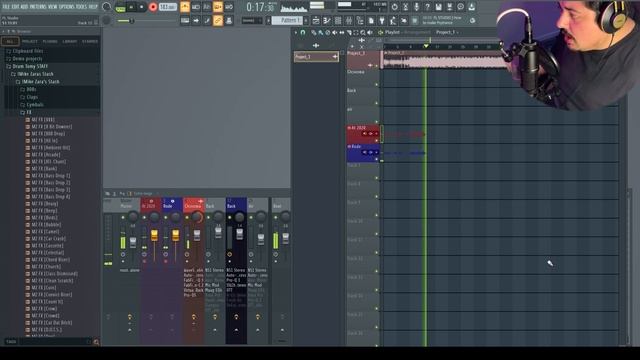Screen dimensions: 640x360
Task: Open the Mixer view icon
Action: (349, 20)
